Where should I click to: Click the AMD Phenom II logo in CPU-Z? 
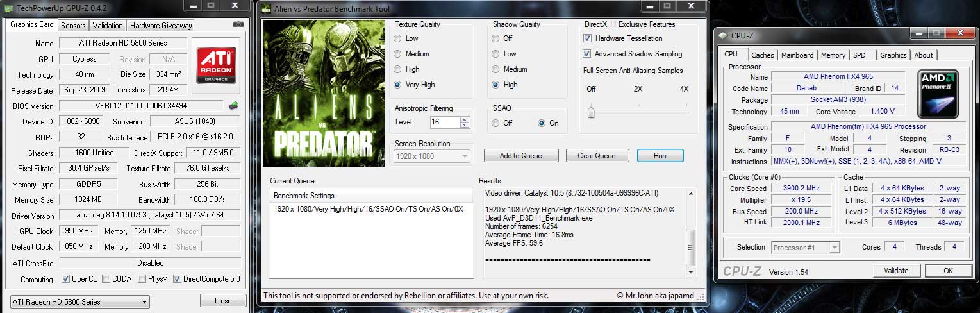click(x=938, y=94)
